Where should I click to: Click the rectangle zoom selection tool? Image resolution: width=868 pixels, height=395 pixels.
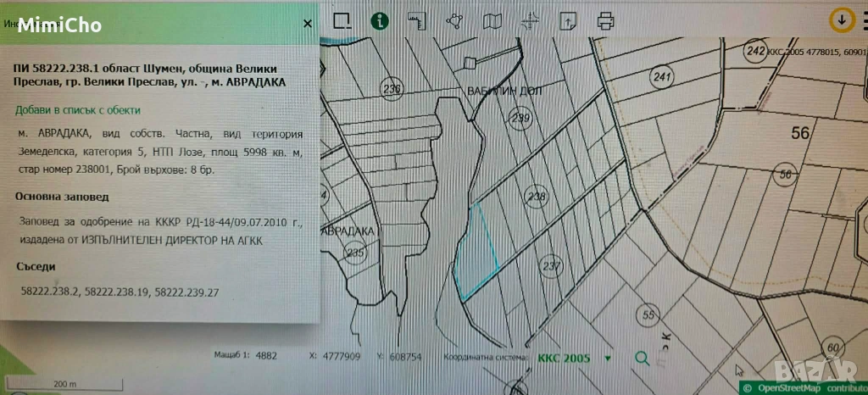[x=342, y=19]
